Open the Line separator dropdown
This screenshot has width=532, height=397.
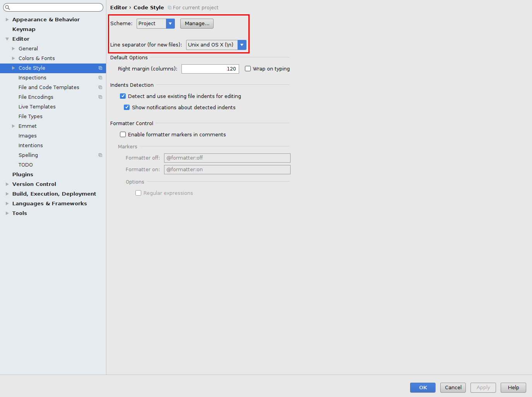coord(242,45)
